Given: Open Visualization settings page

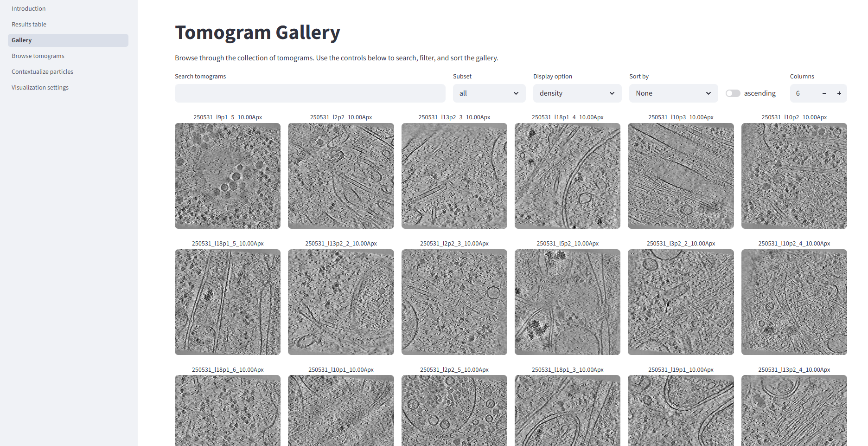Looking at the screenshot, I should (x=68, y=88).
